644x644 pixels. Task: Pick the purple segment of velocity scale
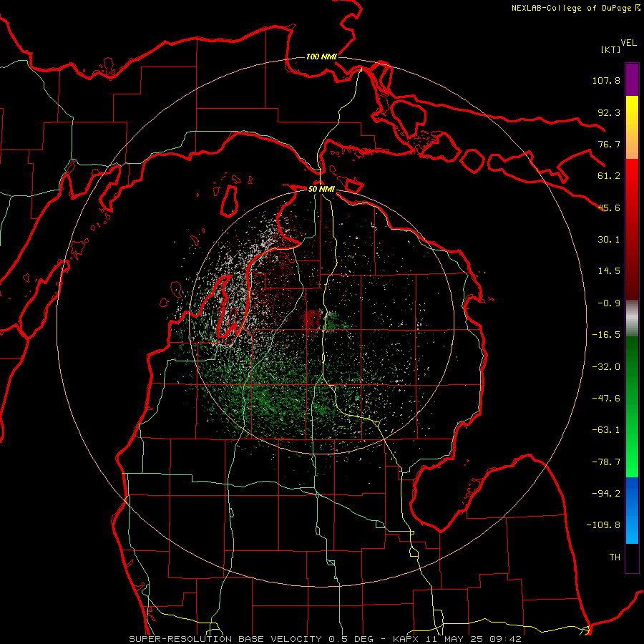632,79
